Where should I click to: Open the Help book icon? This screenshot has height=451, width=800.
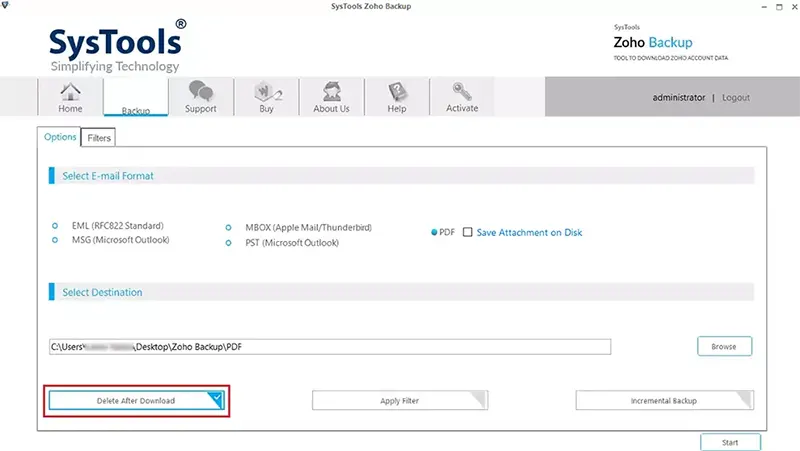[396, 97]
